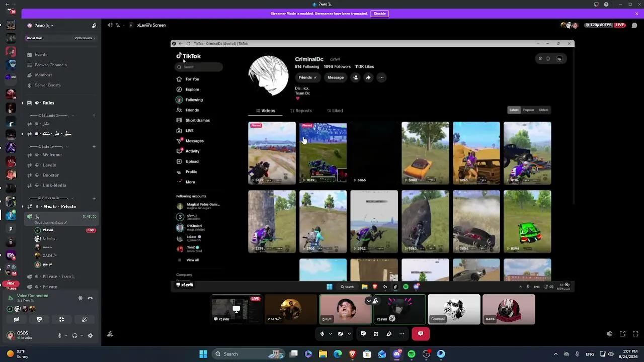Open File Explorer from the Windows taskbar
Image resolution: width=644 pixels, height=362 pixels.
click(x=323, y=354)
